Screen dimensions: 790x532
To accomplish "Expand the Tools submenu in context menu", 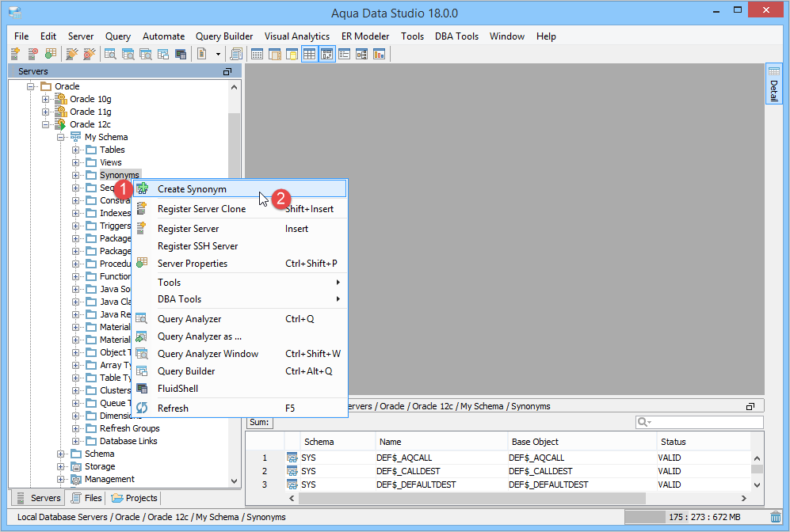I will point(240,283).
